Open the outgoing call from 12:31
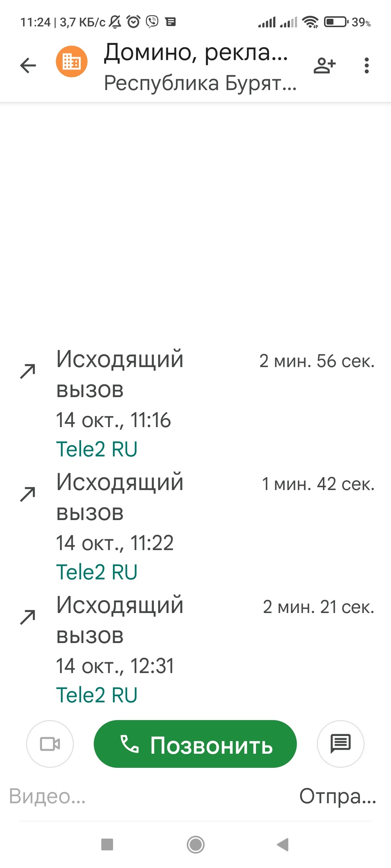The width and height of the screenshot is (391, 868). coord(195,649)
